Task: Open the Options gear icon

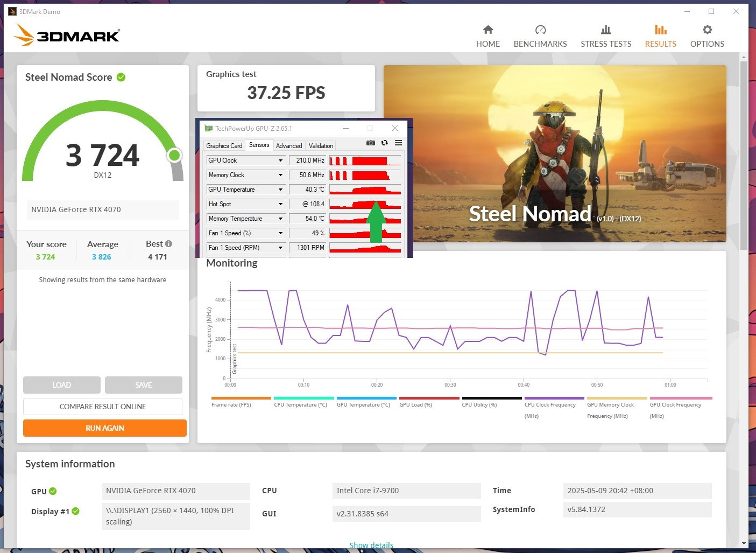Action: click(x=707, y=30)
